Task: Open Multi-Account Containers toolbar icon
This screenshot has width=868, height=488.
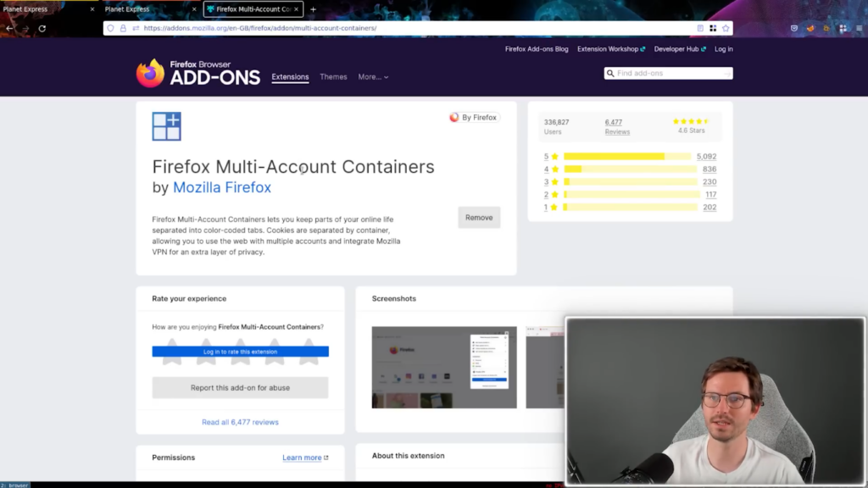Action: point(843,28)
